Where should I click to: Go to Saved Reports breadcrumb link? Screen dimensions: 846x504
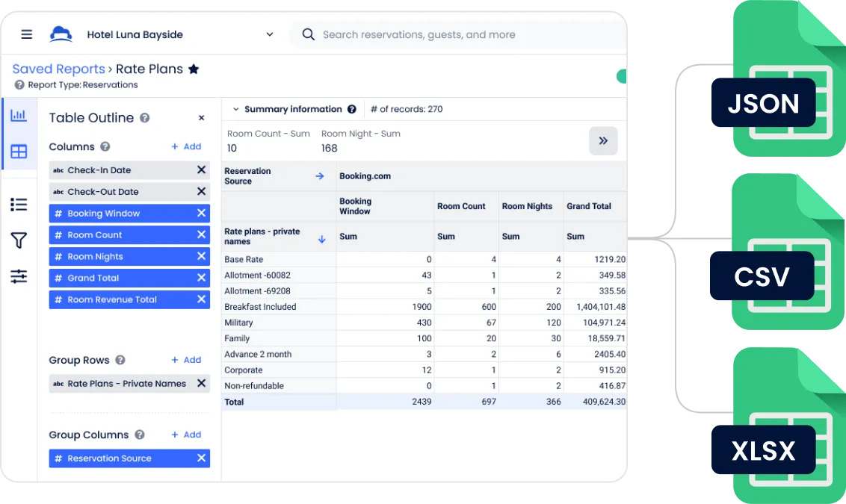pyautogui.click(x=58, y=69)
